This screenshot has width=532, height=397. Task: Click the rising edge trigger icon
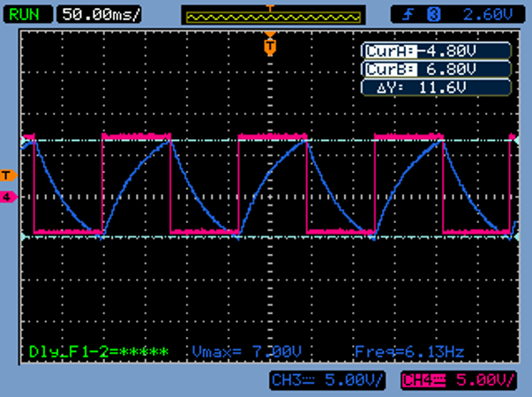pyautogui.click(x=408, y=15)
